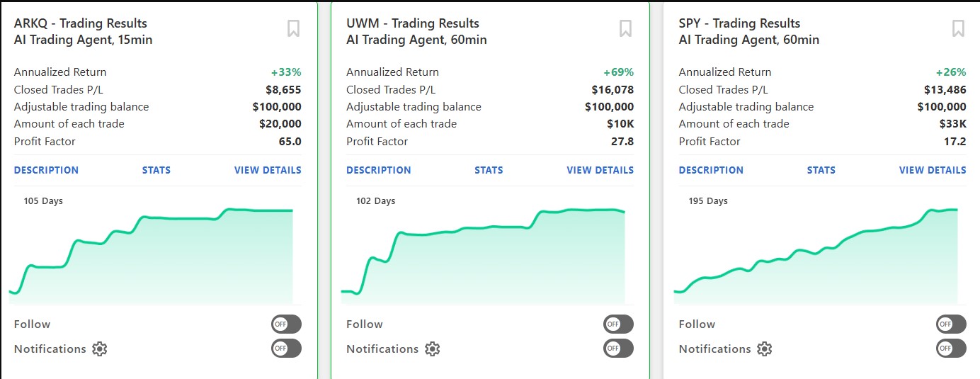Viewport: 980px width, 379px height.
Task: Turn on Follow for UWM
Action: (x=618, y=324)
